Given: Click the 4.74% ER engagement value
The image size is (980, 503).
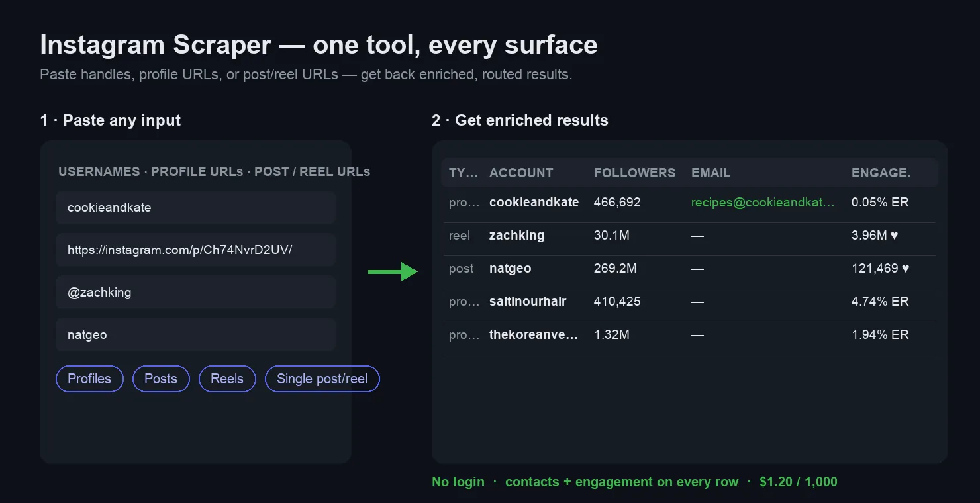Looking at the screenshot, I should click(880, 301).
